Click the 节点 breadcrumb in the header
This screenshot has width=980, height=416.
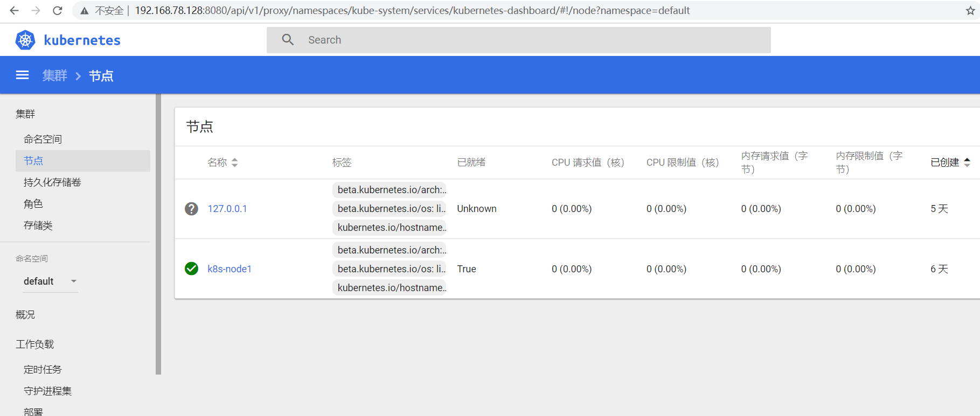coord(101,76)
